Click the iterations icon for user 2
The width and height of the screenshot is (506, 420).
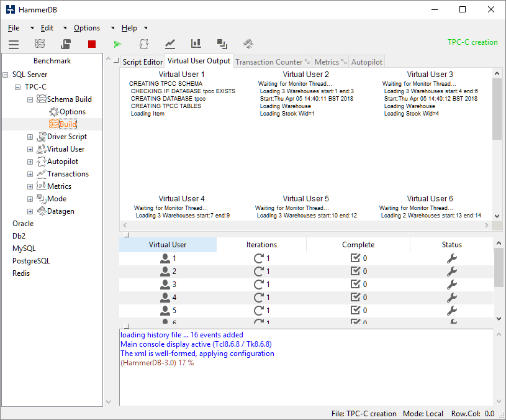[259, 271]
